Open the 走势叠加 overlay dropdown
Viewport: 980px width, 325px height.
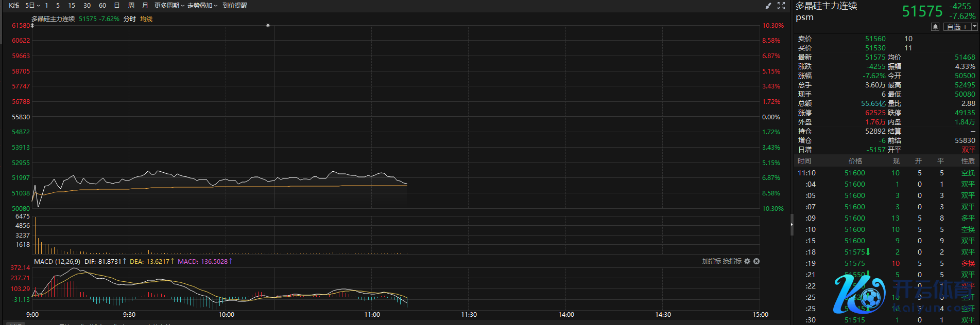(202, 6)
